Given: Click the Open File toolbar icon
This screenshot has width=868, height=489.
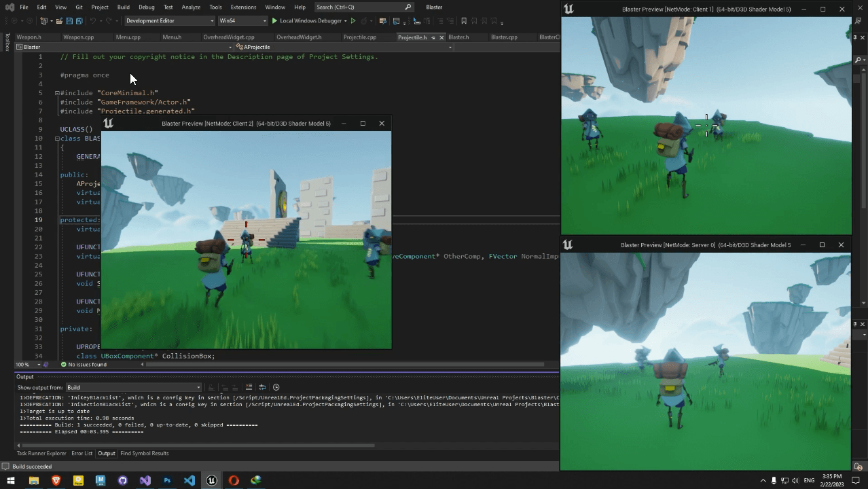Looking at the screenshot, I should point(59,21).
